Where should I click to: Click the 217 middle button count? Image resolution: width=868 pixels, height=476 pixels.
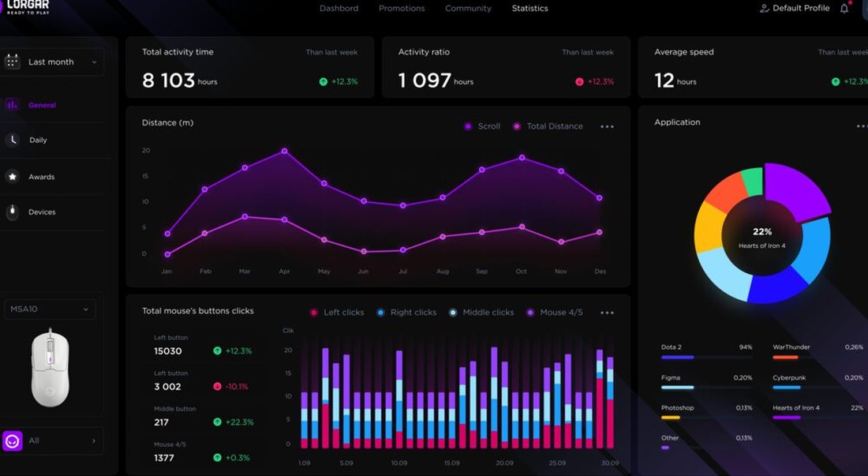tap(161, 422)
